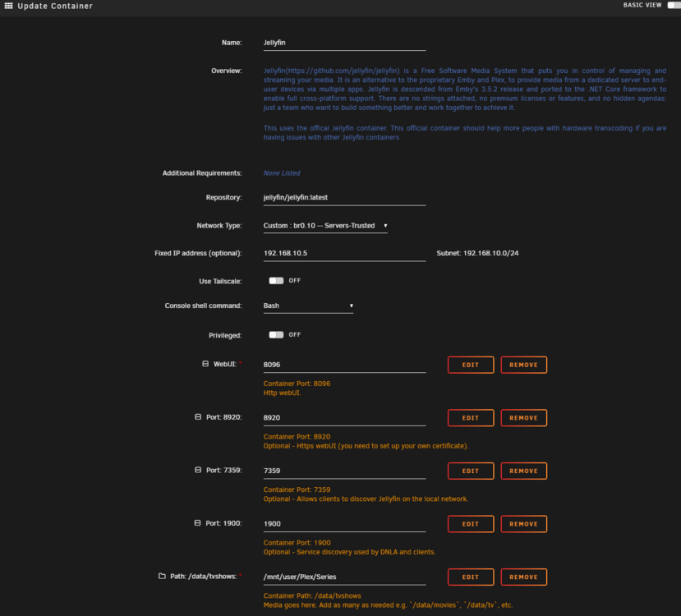Screen dimensions: 681x616
Task: Click the Repository input field
Action: (344, 197)
